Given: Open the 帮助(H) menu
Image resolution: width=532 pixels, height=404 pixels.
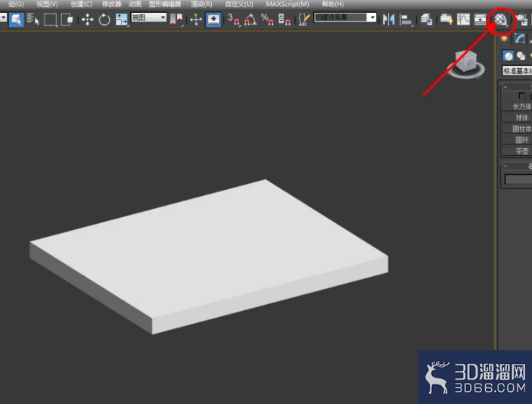Looking at the screenshot, I should [333, 4].
